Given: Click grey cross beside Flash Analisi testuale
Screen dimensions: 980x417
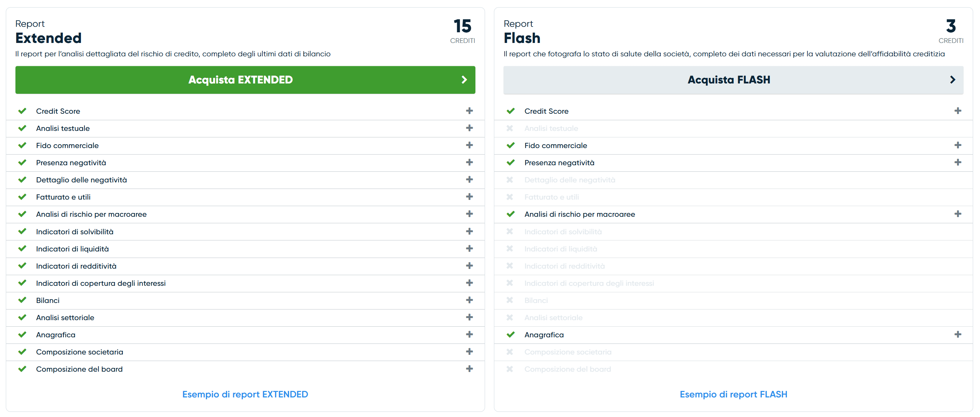Looking at the screenshot, I should (510, 128).
